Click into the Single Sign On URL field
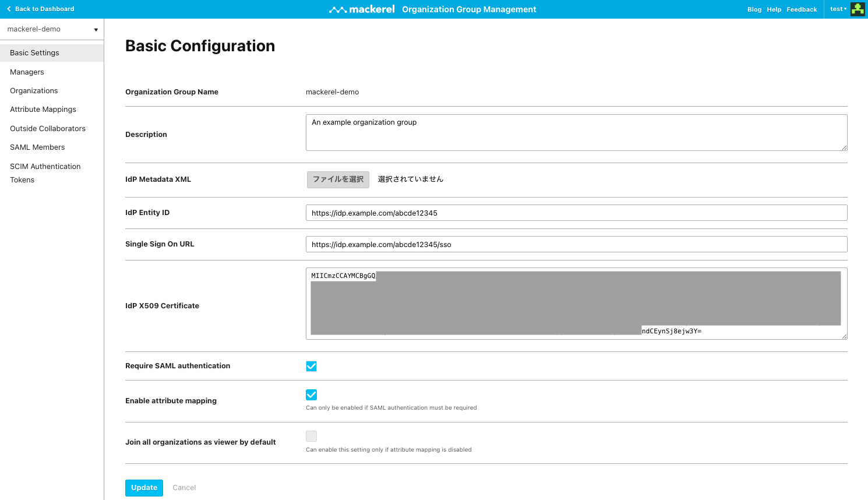 click(577, 244)
